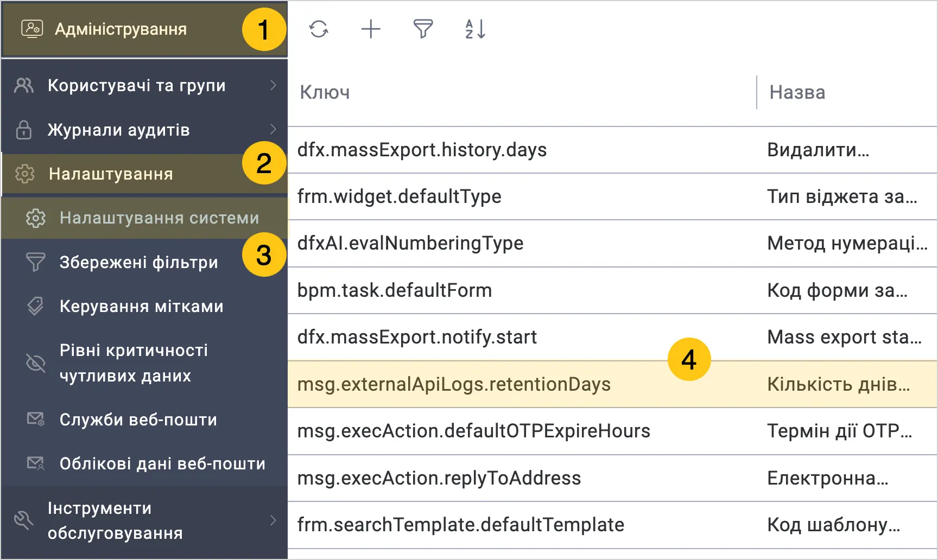Select the Налаштування menu item
938x560 pixels.
[145, 174]
